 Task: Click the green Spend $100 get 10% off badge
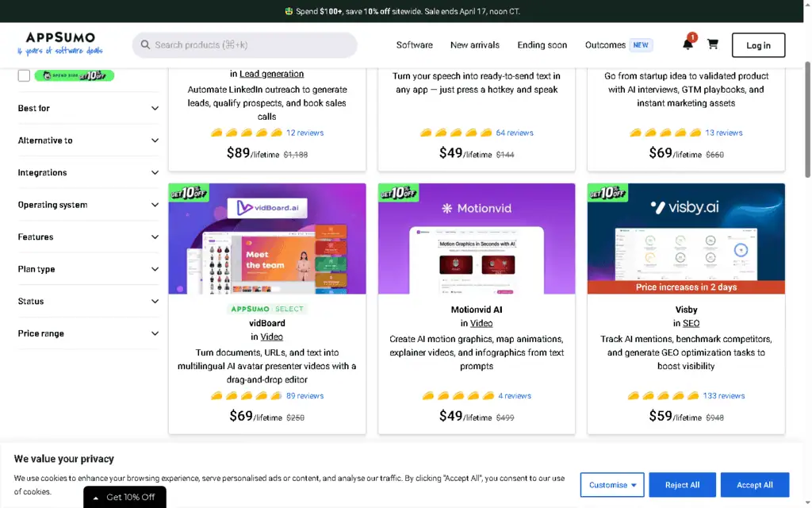pos(75,75)
